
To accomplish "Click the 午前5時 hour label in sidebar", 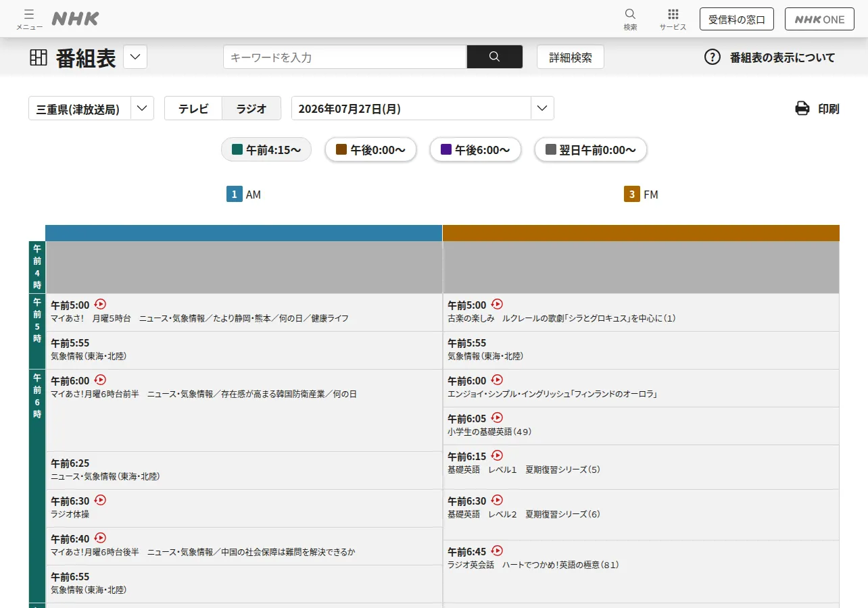I will (37, 320).
